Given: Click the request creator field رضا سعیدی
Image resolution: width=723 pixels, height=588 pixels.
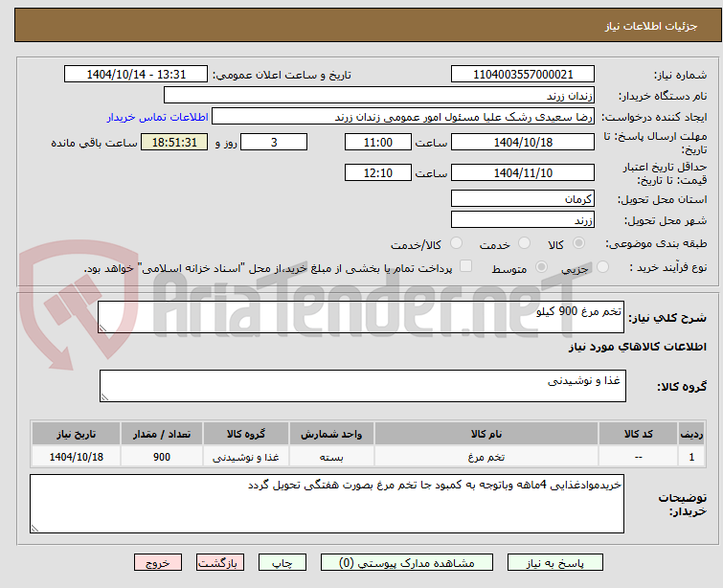Looking at the screenshot, I should tap(403, 117).
